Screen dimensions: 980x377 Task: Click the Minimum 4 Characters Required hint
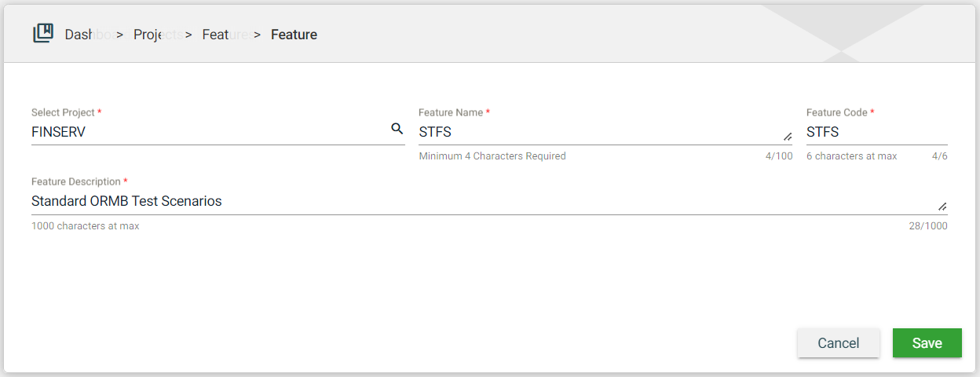(x=492, y=156)
